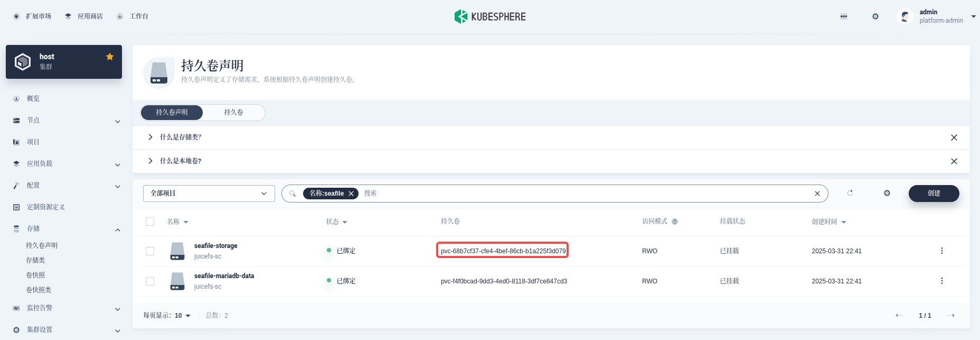Sort by 创建时间 creation time

click(829, 222)
